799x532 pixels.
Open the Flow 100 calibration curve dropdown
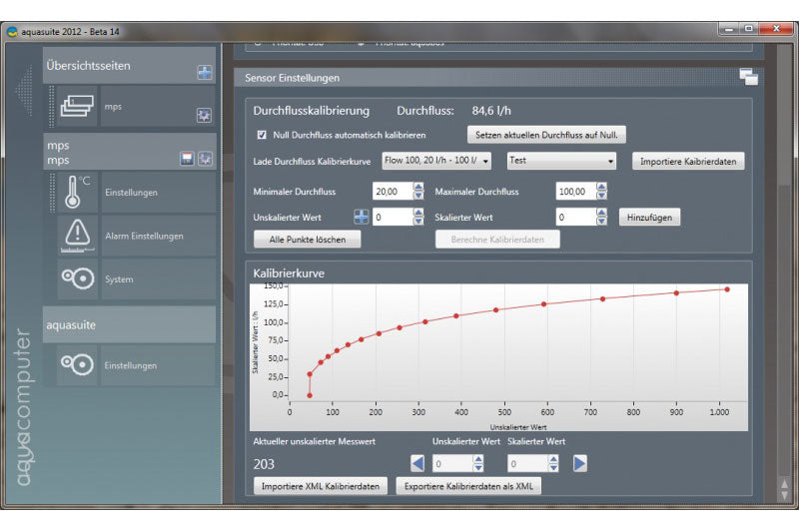436,161
